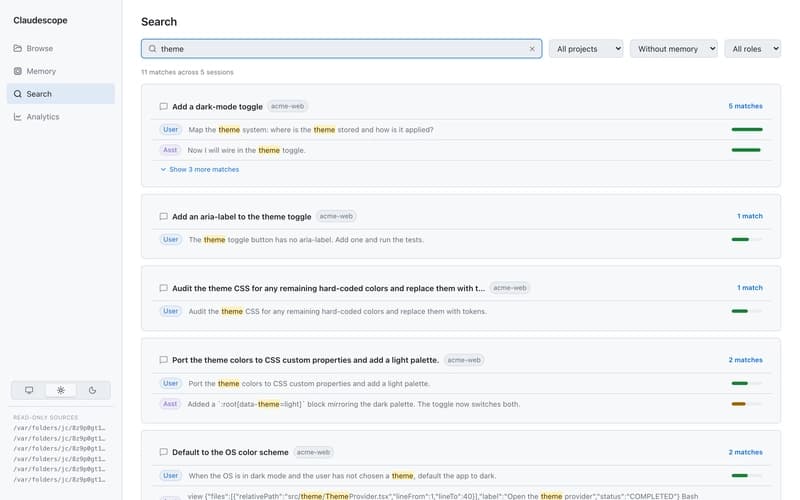Click first read-only source path /var/folders
This screenshot has height=500, width=800.
coord(59,428)
